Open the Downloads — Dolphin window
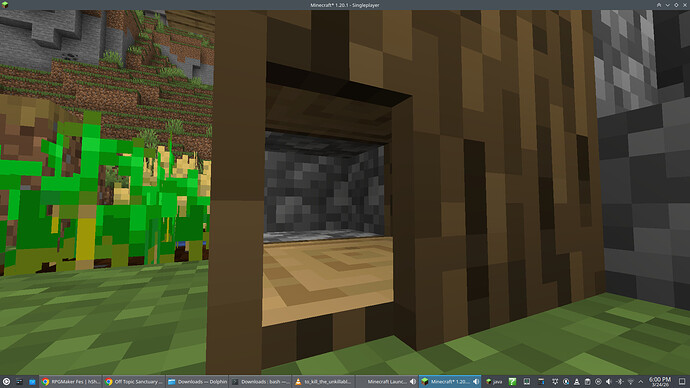 pos(197,381)
